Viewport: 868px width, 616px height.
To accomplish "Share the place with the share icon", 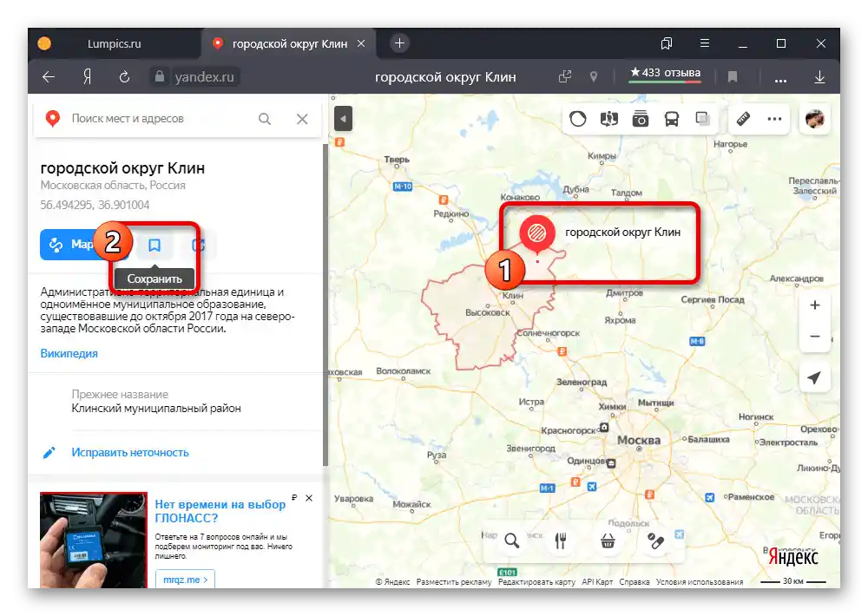I will [x=198, y=245].
